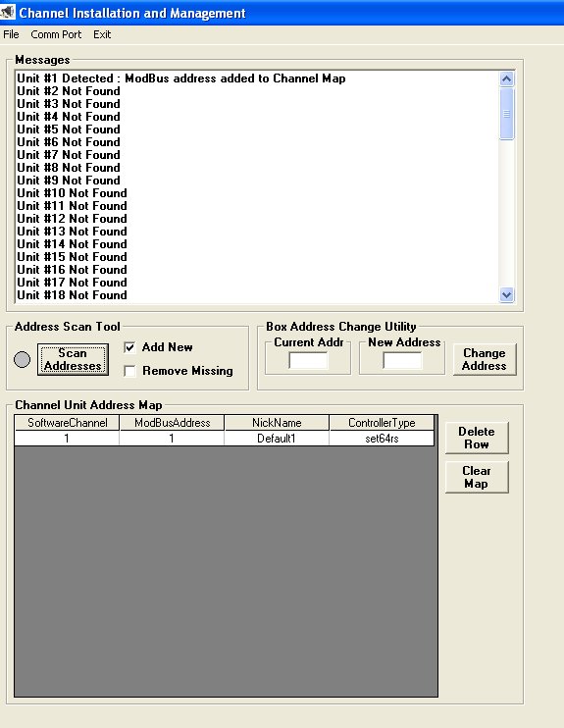Screen dimensions: 564x728
Task: Click the Messages scrollbar thumb
Action: pos(507,113)
